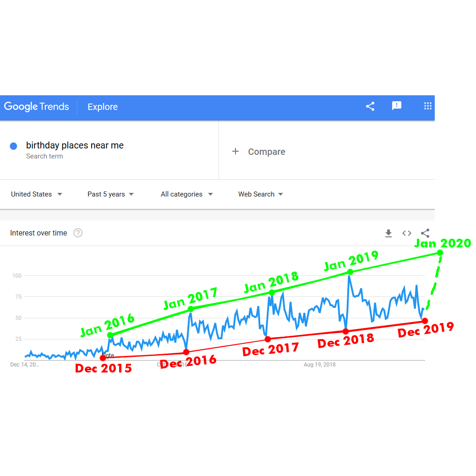The height and width of the screenshot is (476, 476).
Task: Open the Google apps grid icon
Action: (x=428, y=106)
